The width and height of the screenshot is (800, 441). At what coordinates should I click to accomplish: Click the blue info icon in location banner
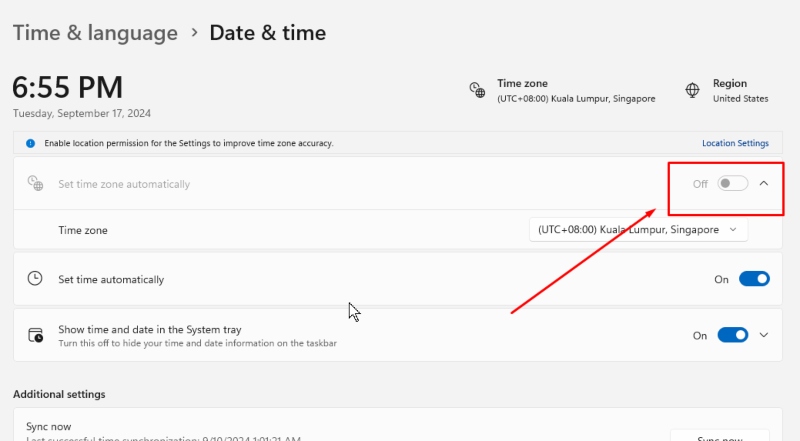pyautogui.click(x=31, y=143)
